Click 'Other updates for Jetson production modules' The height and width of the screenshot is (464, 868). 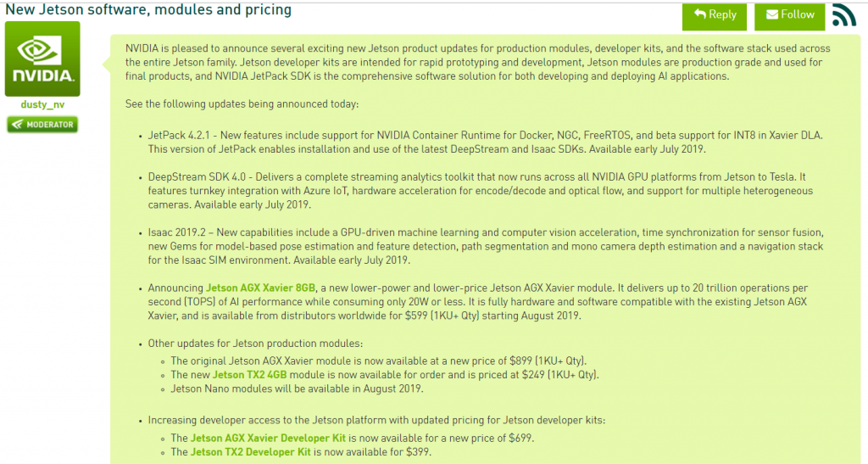255,344
